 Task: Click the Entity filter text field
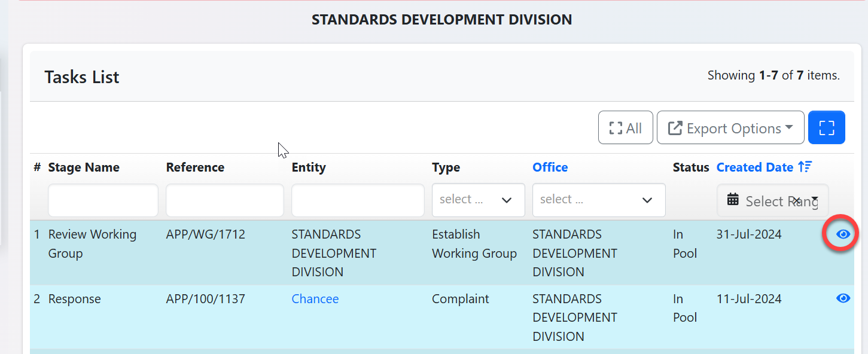(x=358, y=200)
